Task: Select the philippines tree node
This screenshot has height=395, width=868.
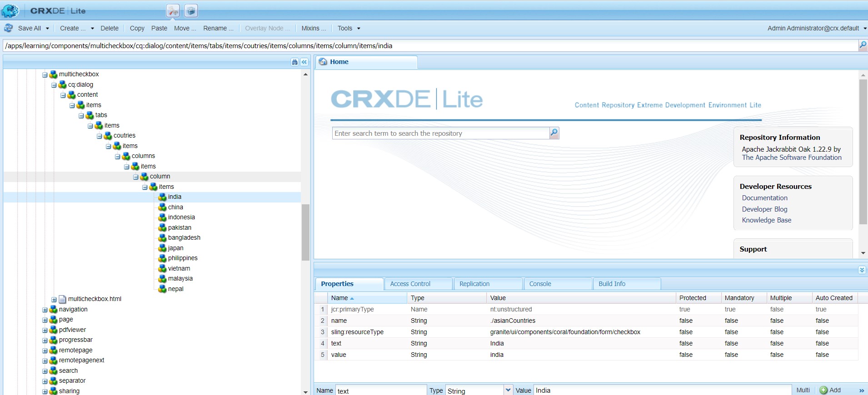Action: 183,258
